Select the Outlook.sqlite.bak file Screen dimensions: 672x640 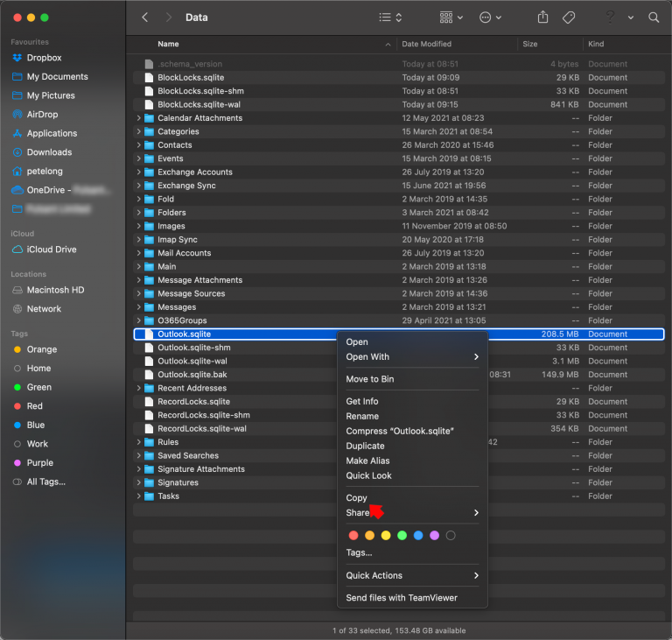[x=399, y=375]
